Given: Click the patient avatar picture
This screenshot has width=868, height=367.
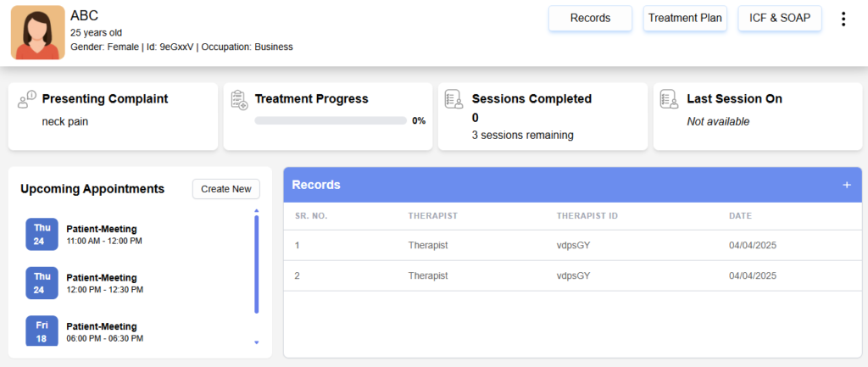Looking at the screenshot, I should (x=37, y=33).
